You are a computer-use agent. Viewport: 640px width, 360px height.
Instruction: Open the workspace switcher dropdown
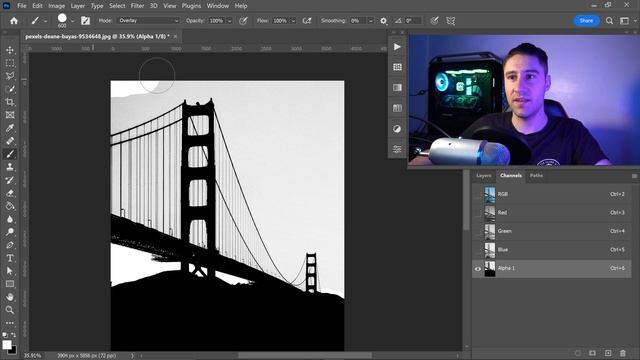tap(627, 21)
